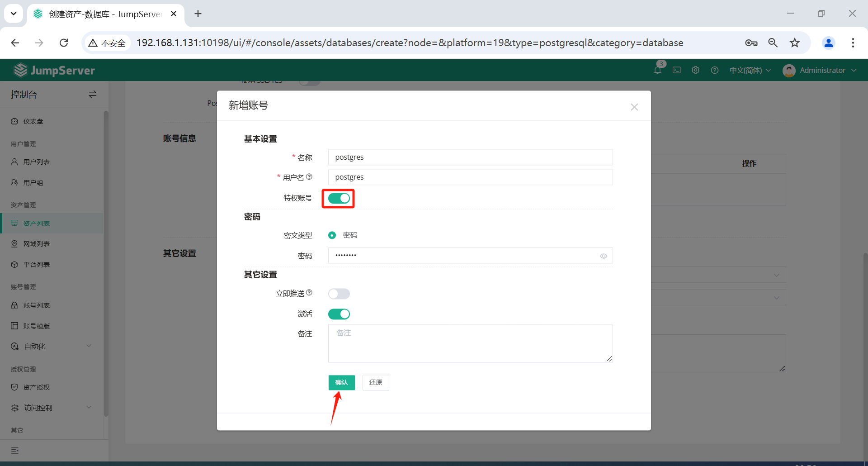This screenshot has height=466, width=868.
Task: Click the 平台列表 cube icon
Action: pyautogui.click(x=14, y=265)
